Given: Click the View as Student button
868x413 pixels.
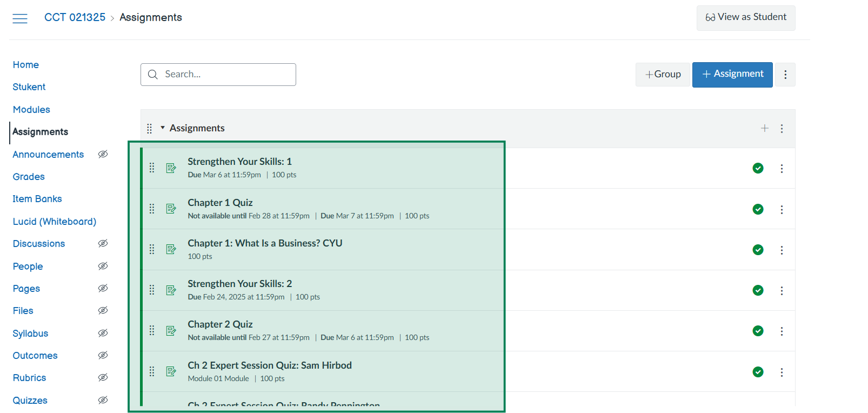Looking at the screenshot, I should 745,18.
